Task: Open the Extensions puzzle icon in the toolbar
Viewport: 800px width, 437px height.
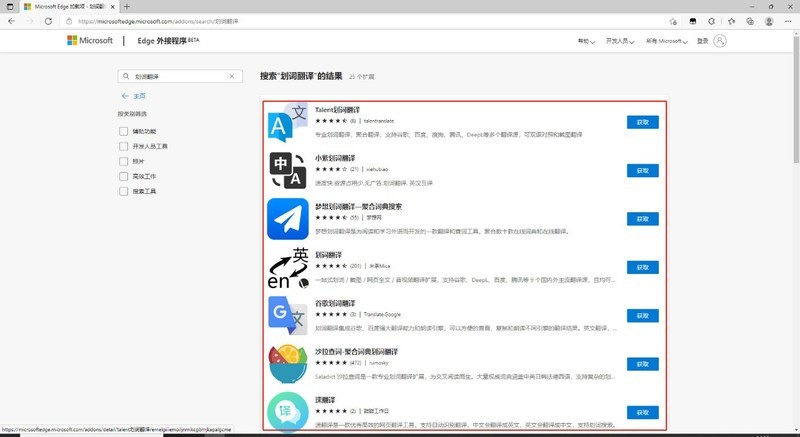Action: (x=712, y=21)
